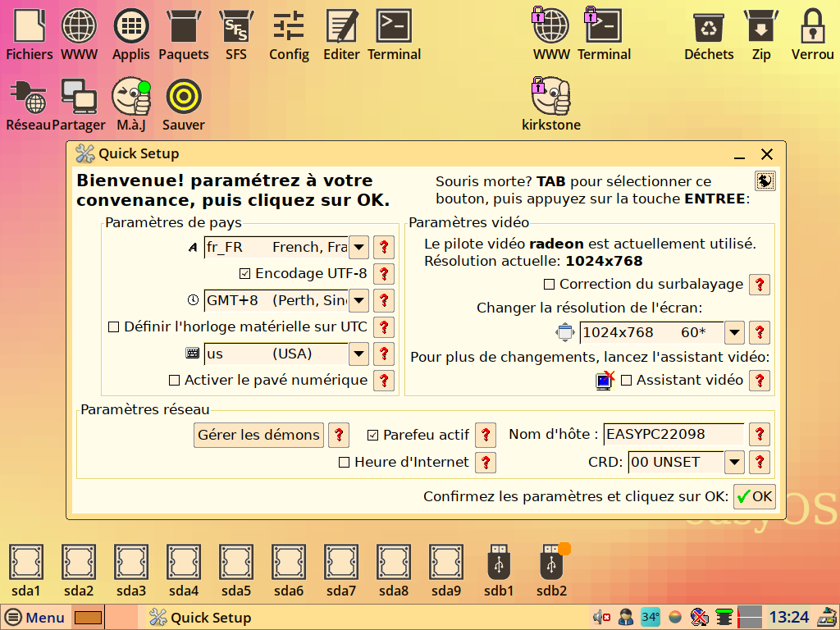Open the SFS desktop icon
The width and height of the screenshot is (840, 630).
235,27
